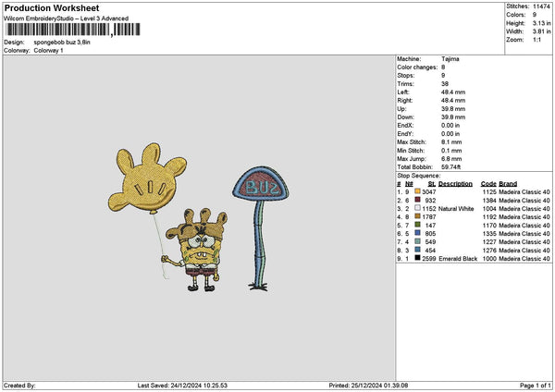Click the Right value 48.4 mm
The width and height of the screenshot is (555, 392).
[x=453, y=101]
